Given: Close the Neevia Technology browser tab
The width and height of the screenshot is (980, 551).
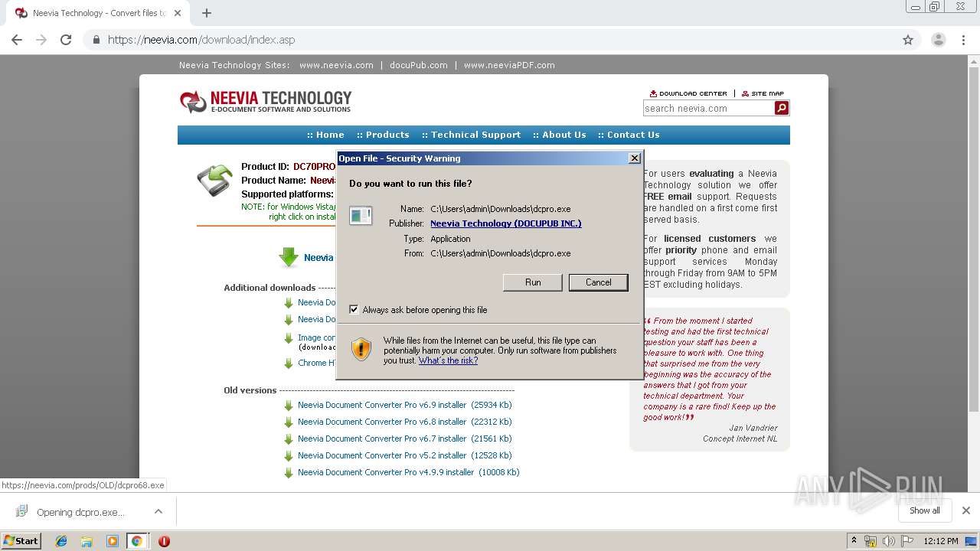Looking at the screenshot, I should 178,13.
